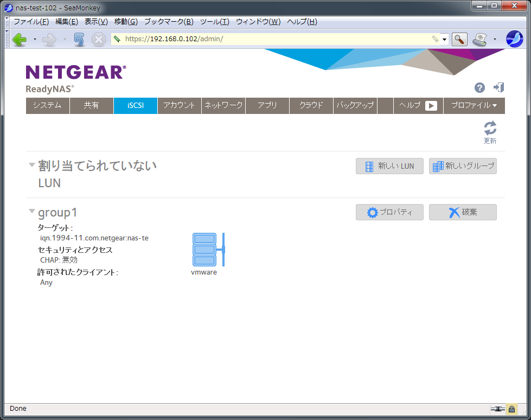Go back with the green arrow

(20, 39)
